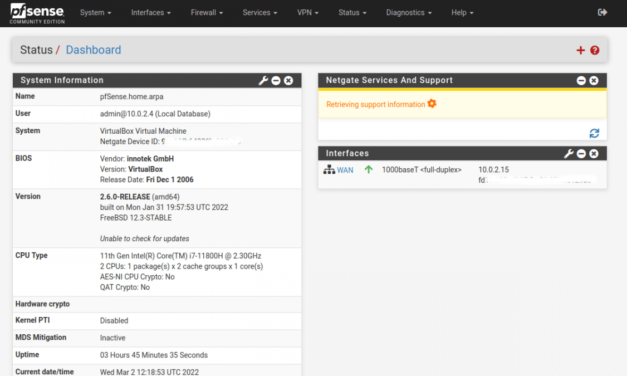Open System Information widget wrench settings
627x376 pixels.
click(x=263, y=80)
